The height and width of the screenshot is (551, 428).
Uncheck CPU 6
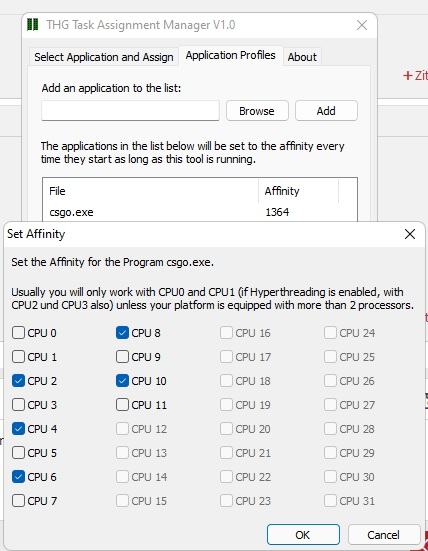(18, 477)
